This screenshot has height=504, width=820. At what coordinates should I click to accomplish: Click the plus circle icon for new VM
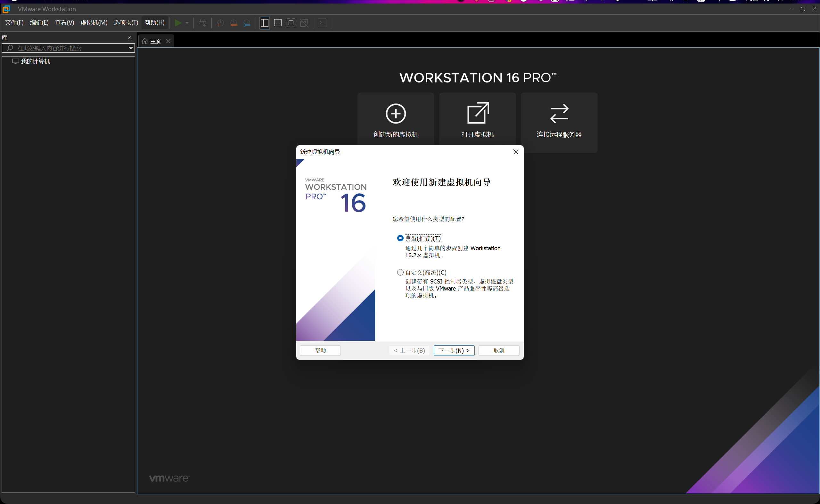(x=396, y=113)
